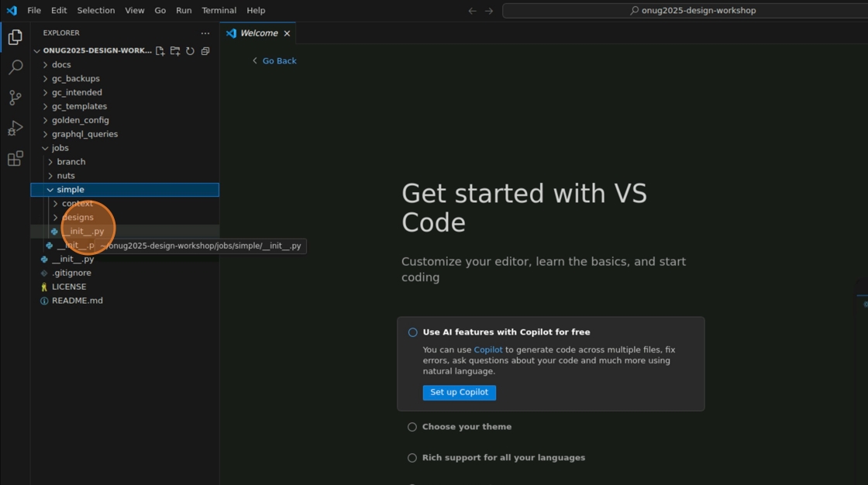Expand the nuts folder
Viewport: 868px width, 485px height.
[x=125, y=176]
